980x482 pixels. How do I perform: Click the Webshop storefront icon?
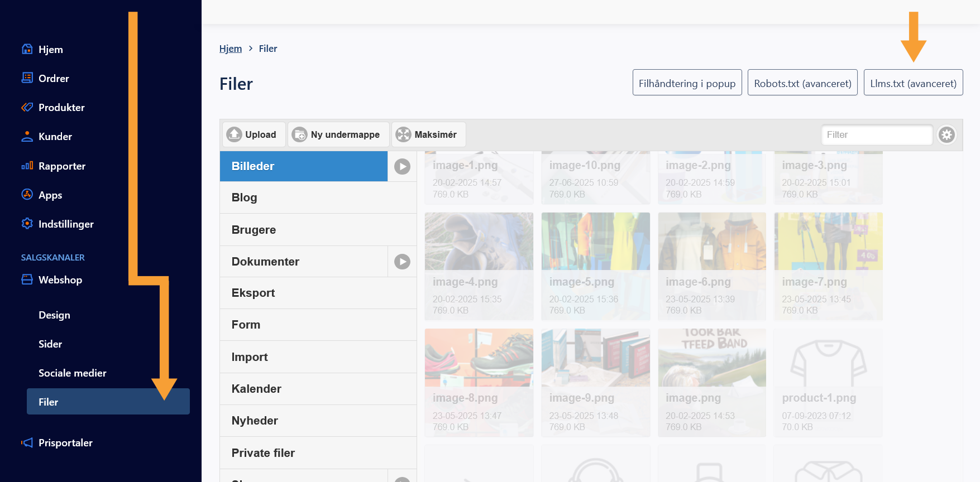click(x=27, y=279)
